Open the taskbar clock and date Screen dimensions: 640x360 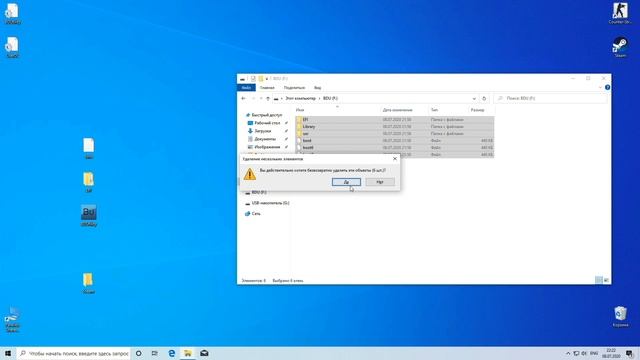click(x=611, y=353)
